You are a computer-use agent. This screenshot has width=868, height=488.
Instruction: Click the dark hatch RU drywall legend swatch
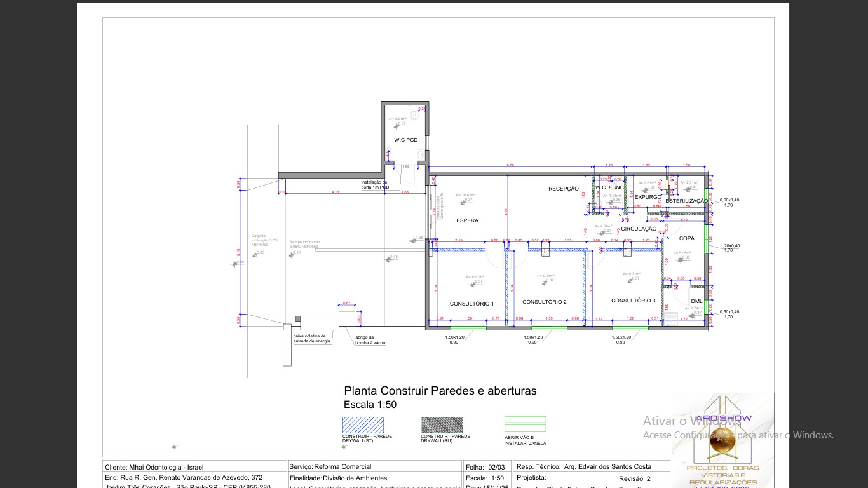[x=442, y=425]
